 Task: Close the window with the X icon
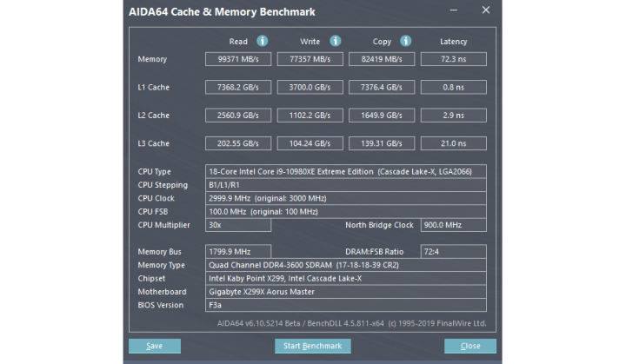coord(485,10)
